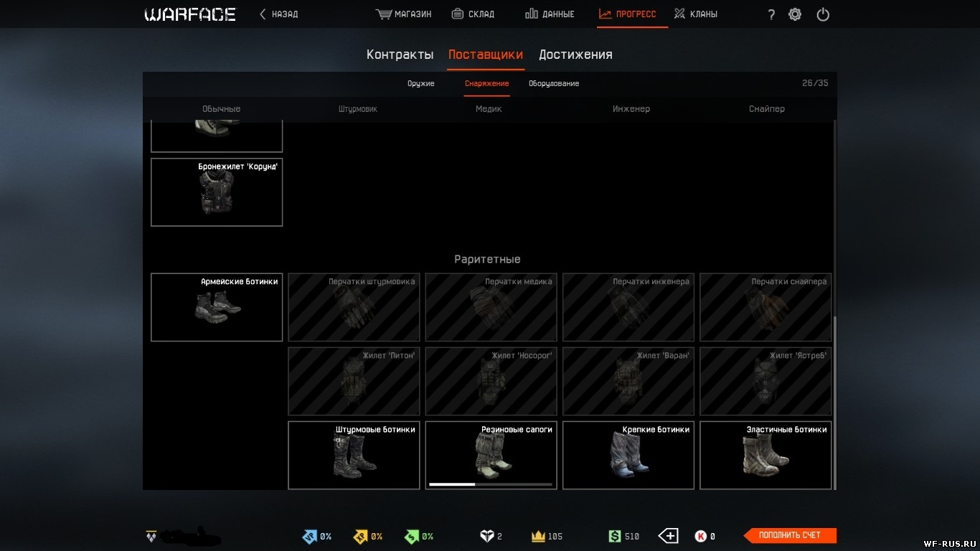Click the Медик column header
The width and height of the screenshot is (980, 551).
point(489,109)
